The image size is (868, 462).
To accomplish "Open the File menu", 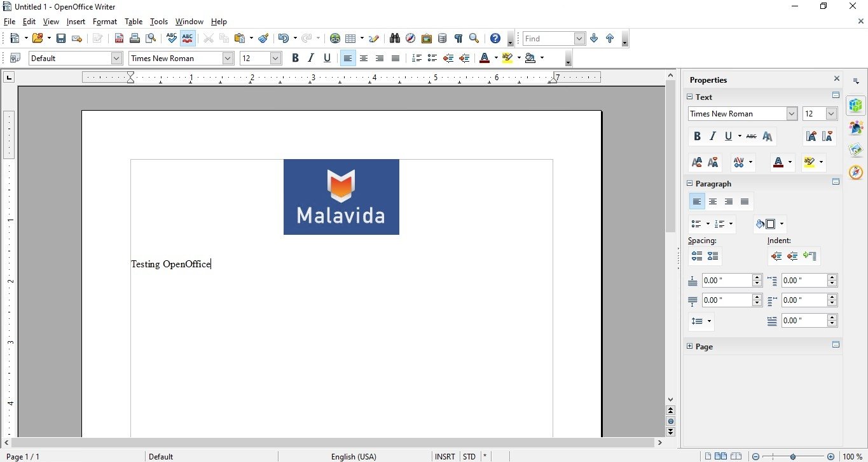I will coord(9,22).
